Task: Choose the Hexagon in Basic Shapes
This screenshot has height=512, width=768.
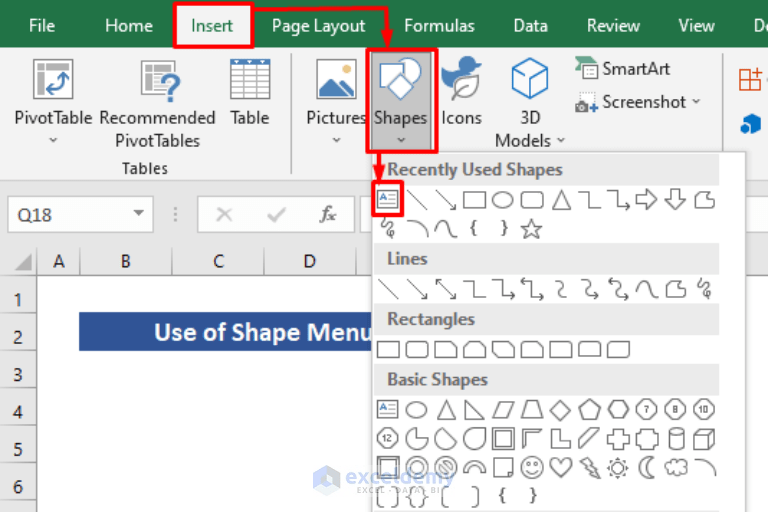Action: pos(618,410)
